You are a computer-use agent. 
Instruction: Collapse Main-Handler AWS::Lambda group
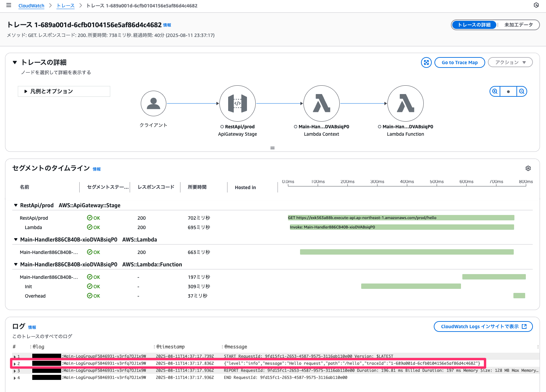pos(15,239)
